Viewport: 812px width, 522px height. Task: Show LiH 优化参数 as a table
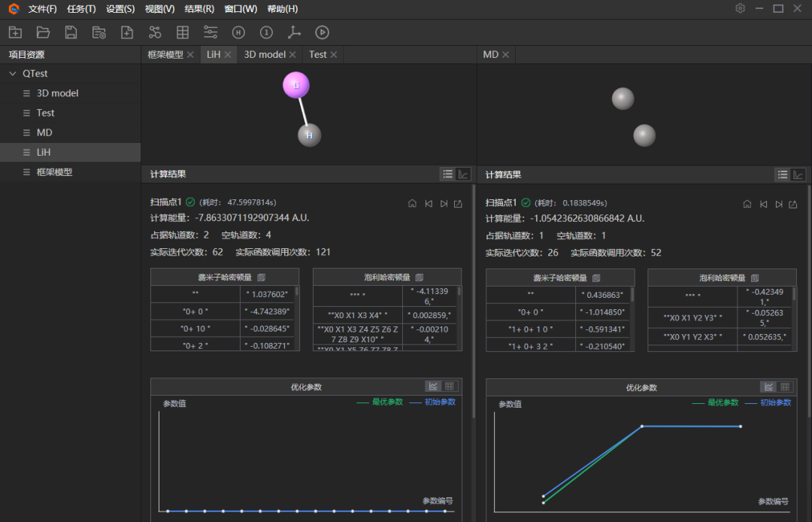point(449,387)
